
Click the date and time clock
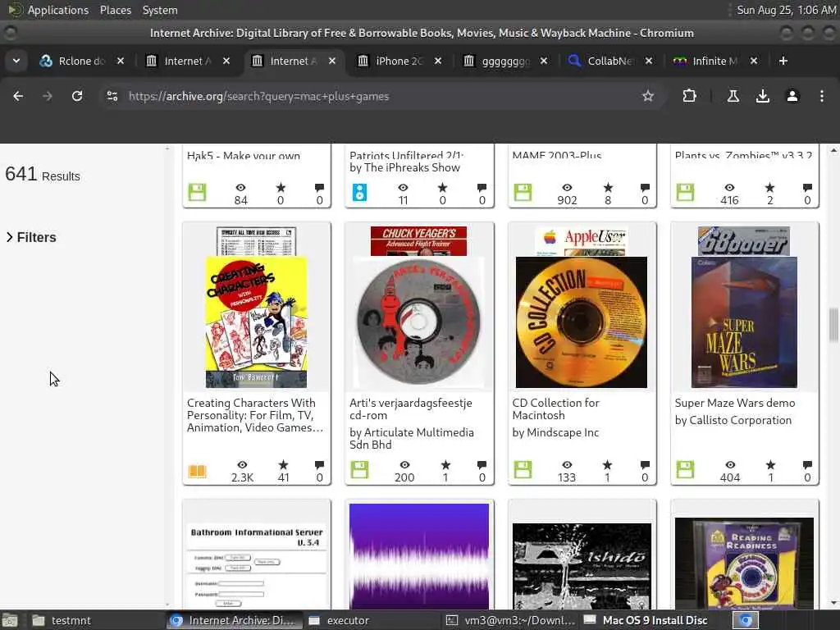click(x=786, y=10)
